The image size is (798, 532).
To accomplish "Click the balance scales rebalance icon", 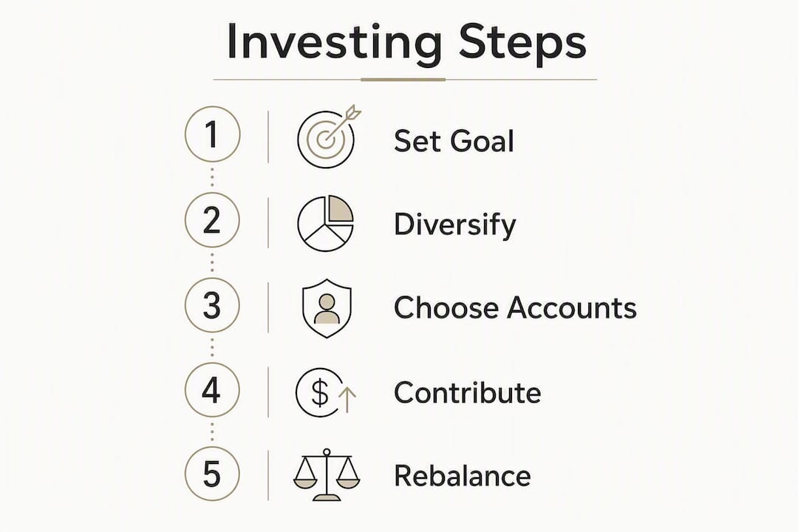I will pos(327,474).
